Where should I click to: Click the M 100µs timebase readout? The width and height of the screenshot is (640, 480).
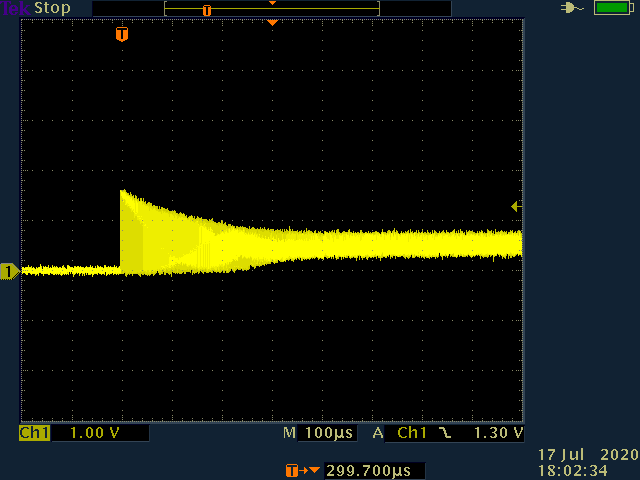(x=318, y=433)
